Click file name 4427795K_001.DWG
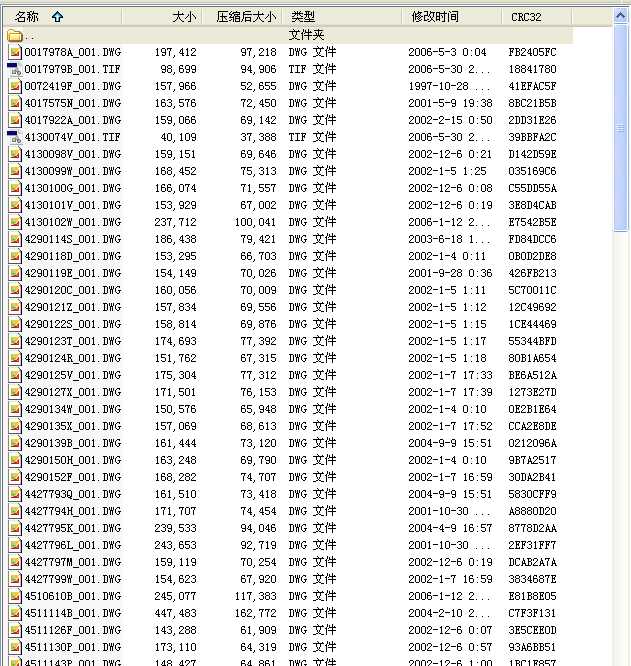 click(x=73, y=528)
